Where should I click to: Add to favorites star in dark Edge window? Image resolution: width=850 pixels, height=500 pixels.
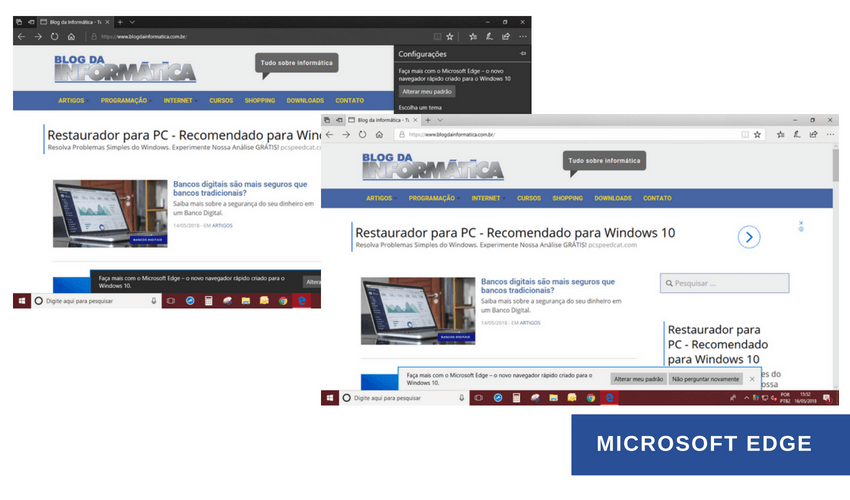449,37
